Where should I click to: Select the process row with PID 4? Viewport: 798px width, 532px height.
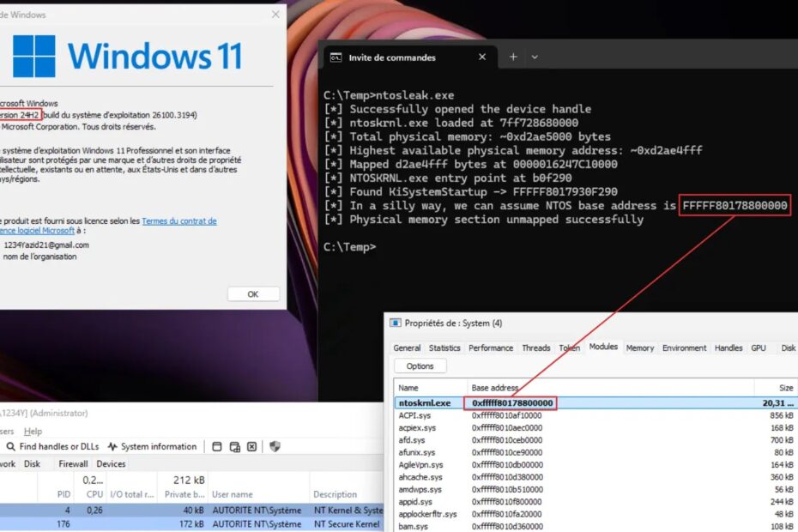(x=192, y=510)
